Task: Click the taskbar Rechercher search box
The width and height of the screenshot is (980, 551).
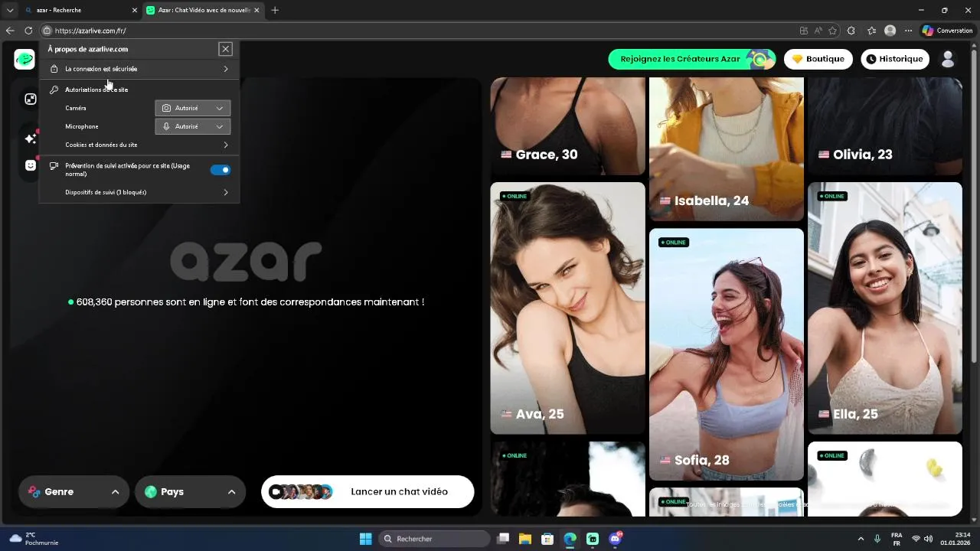Action: pyautogui.click(x=436, y=539)
